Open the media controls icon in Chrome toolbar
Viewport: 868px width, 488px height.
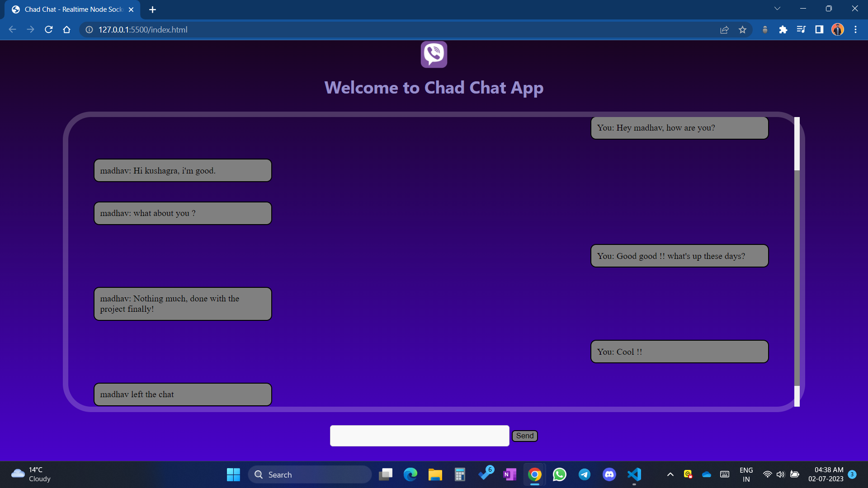click(x=801, y=29)
